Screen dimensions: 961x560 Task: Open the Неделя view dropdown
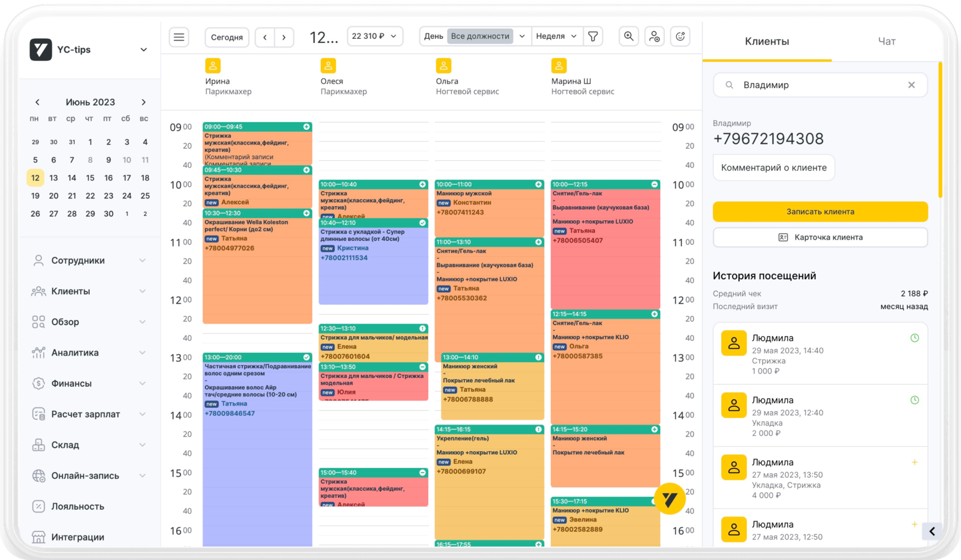click(x=556, y=37)
